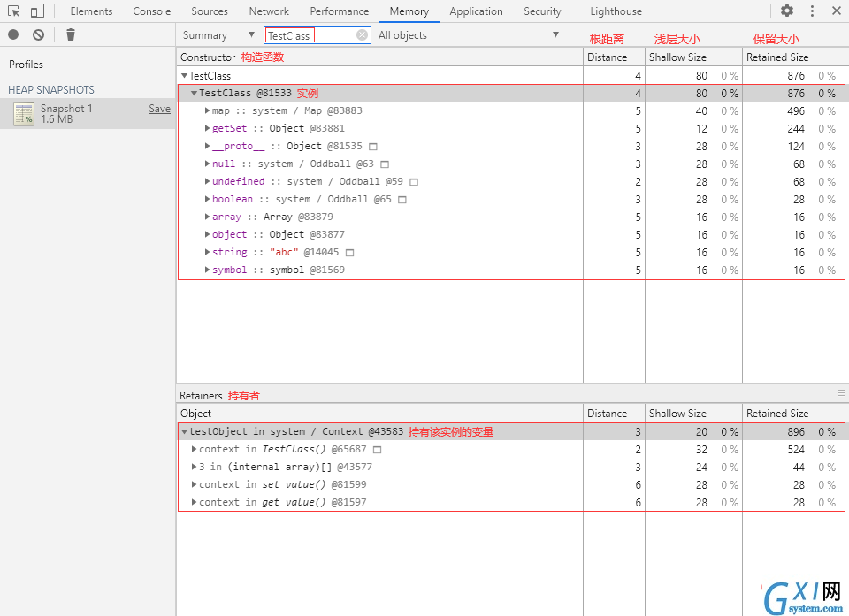The image size is (849, 616).
Task: Click the window icon beside string "abc" @14045
Action: (x=350, y=253)
